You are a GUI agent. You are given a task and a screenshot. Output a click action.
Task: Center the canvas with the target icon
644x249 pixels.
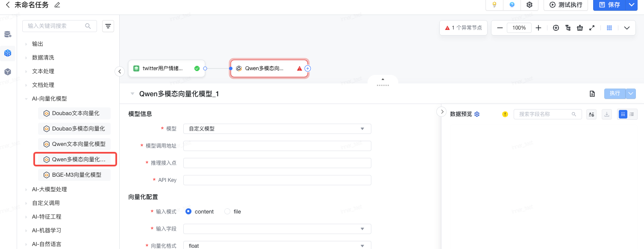(556, 28)
